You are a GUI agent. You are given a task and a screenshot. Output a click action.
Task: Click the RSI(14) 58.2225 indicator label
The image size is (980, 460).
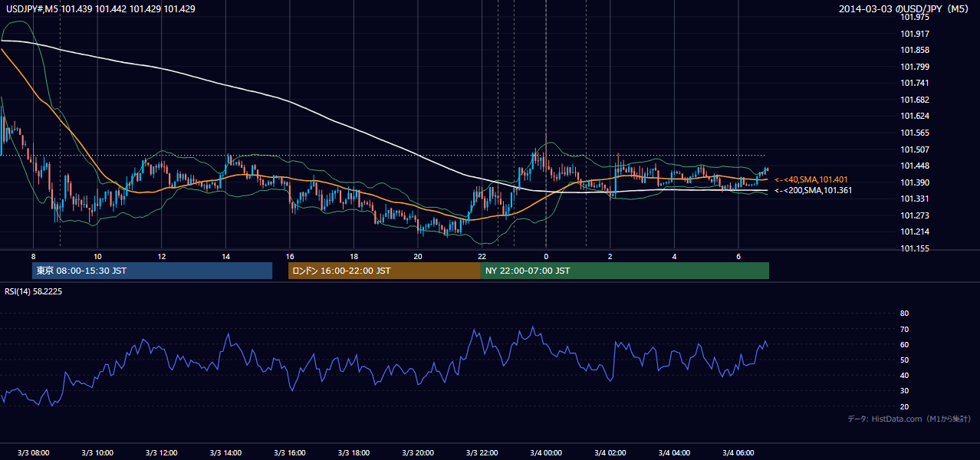coord(34,291)
